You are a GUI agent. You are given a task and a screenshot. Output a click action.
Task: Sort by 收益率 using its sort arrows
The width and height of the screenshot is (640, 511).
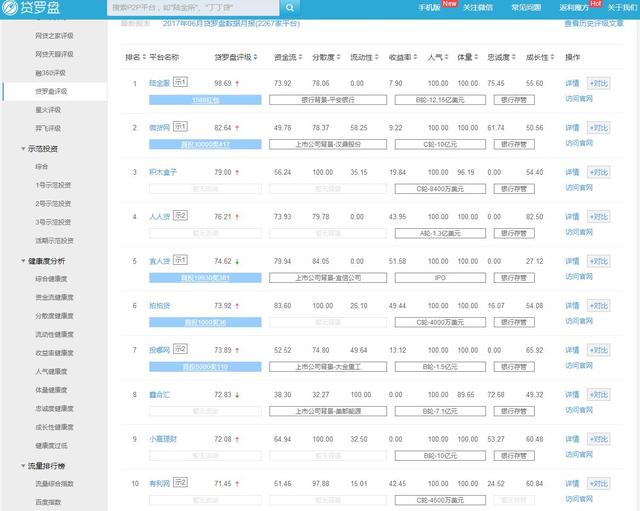coord(415,58)
